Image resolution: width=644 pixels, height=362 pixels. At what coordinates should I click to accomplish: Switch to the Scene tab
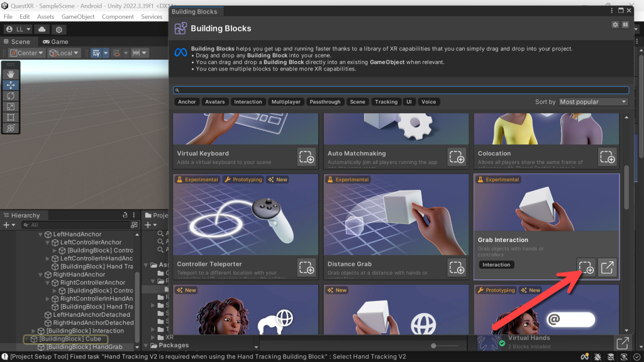[17, 42]
